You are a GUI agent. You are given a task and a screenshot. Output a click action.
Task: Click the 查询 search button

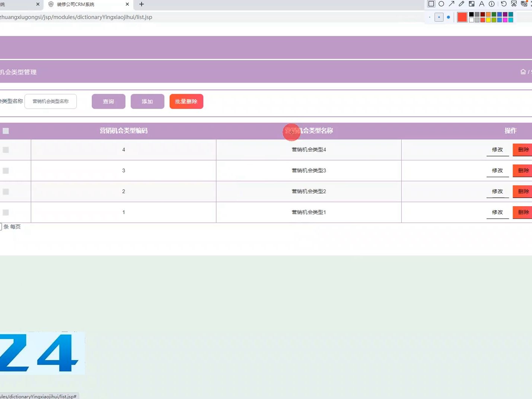[108, 101]
